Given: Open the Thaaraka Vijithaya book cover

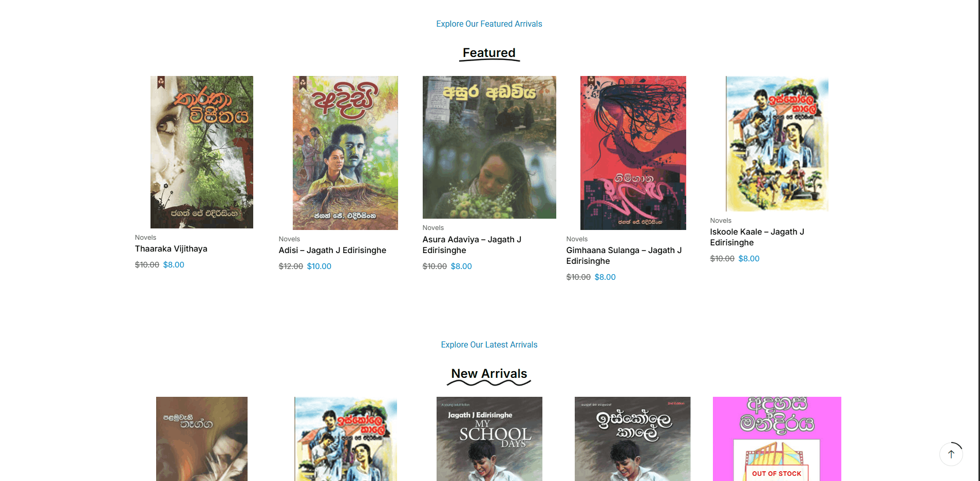Looking at the screenshot, I should [x=201, y=152].
